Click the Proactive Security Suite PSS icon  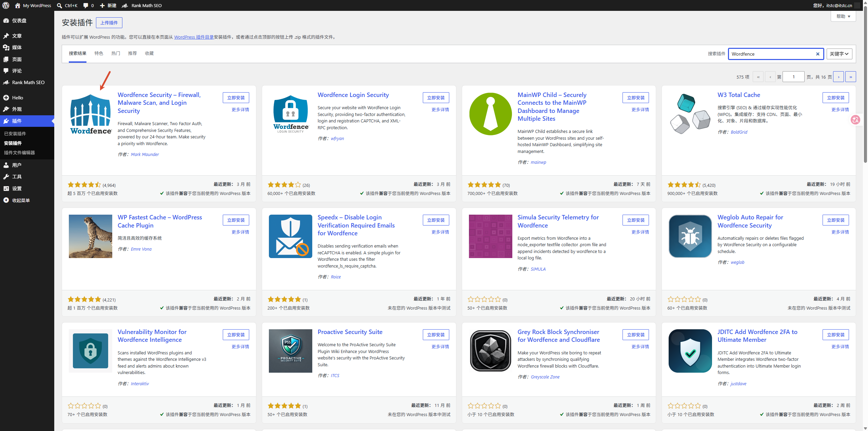pos(291,351)
